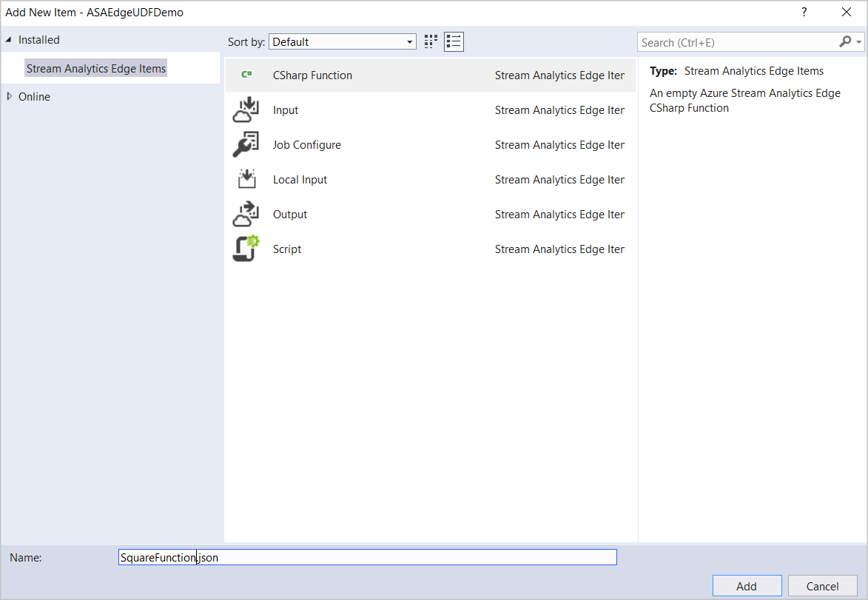Cancel the Add New Item dialog

[821, 585]
